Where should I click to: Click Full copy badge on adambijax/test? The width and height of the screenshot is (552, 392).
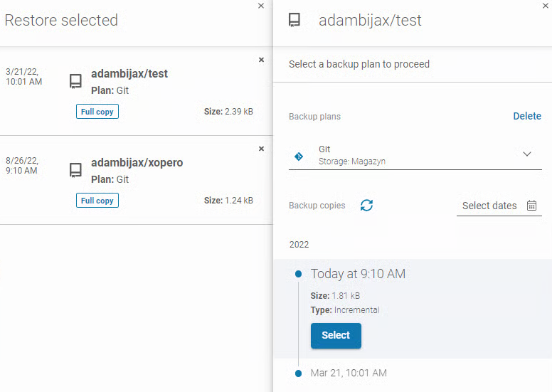[97, 112]
